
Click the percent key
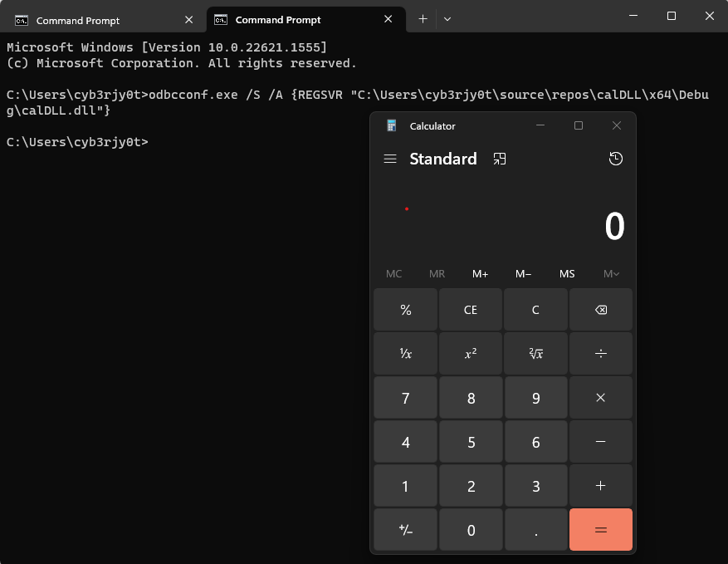405,310
